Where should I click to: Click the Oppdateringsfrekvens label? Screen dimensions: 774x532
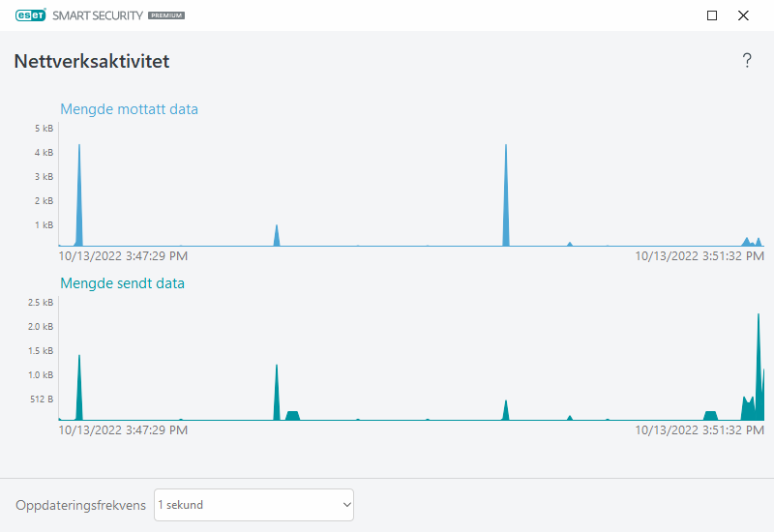pyautogui.click(x=81, y=505)
